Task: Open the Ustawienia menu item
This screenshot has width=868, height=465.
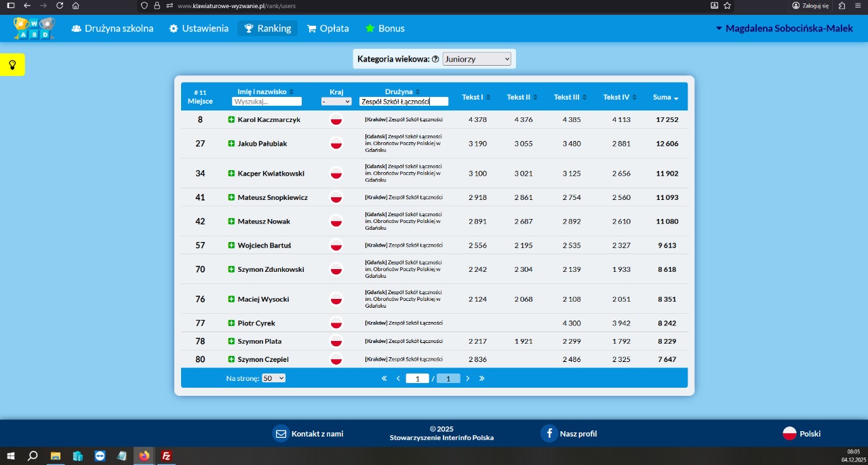Action: (199, 28)
